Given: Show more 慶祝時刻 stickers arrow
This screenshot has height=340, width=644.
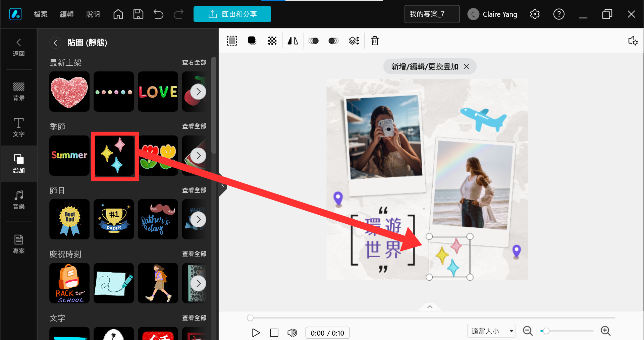Looking at the screenshot, I should (198, 283).
